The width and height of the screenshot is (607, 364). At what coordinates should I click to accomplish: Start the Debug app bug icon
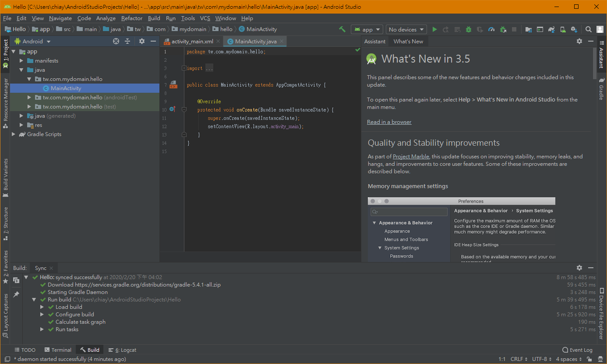pyautogui.click(x=469, y=29)
